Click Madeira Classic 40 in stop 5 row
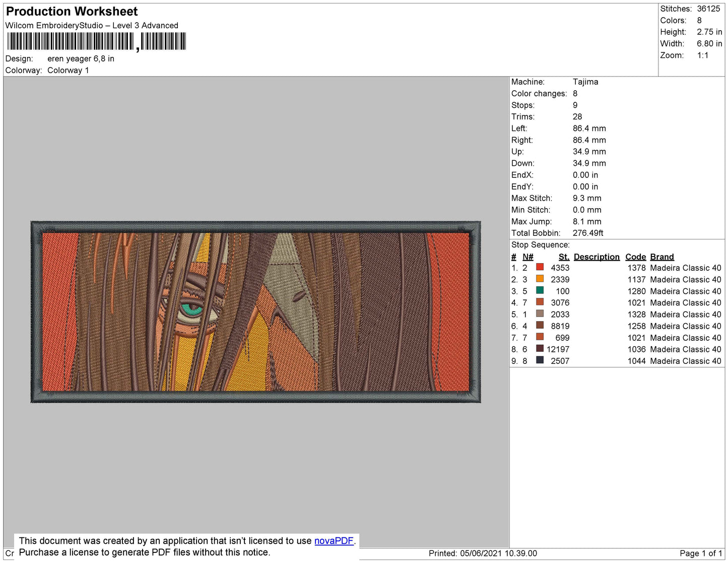Screen dimensions: 728x563 (686, 314)
